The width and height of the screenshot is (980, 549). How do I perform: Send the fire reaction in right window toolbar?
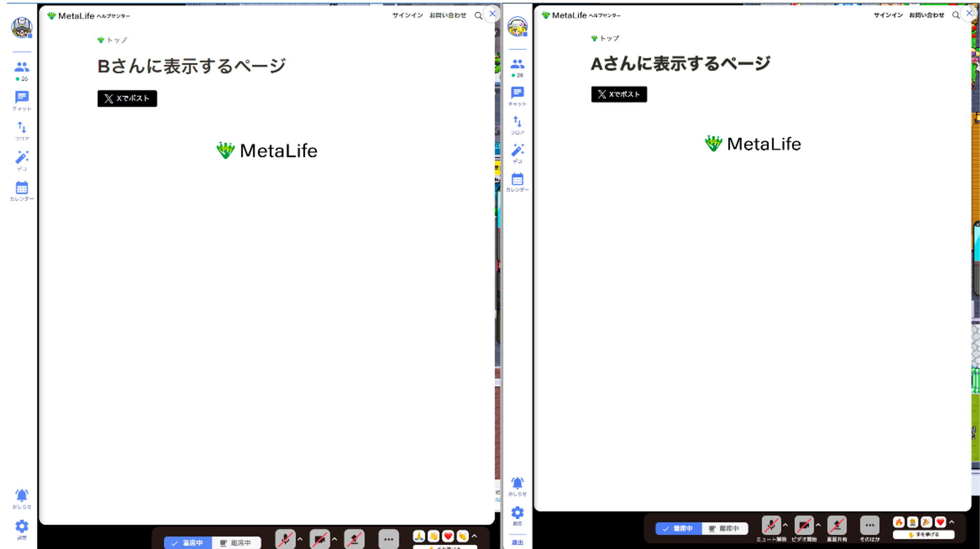(x=899, y=522)
